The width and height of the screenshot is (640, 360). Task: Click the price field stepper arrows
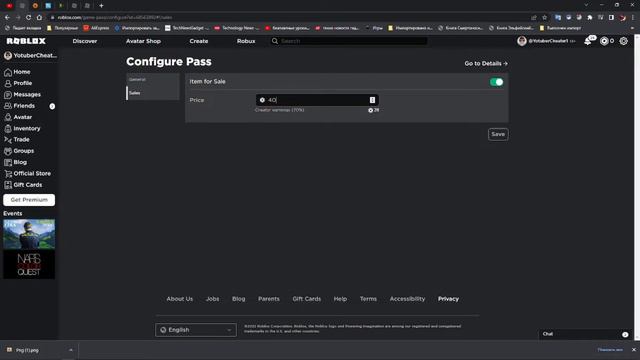pos(372,100)
